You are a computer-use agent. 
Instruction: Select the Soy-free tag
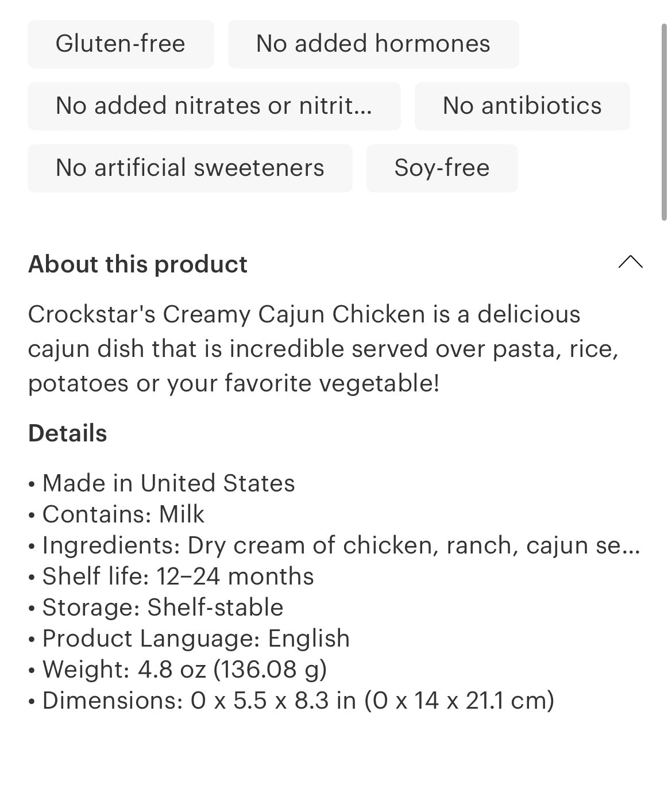[x=442, y=168]
